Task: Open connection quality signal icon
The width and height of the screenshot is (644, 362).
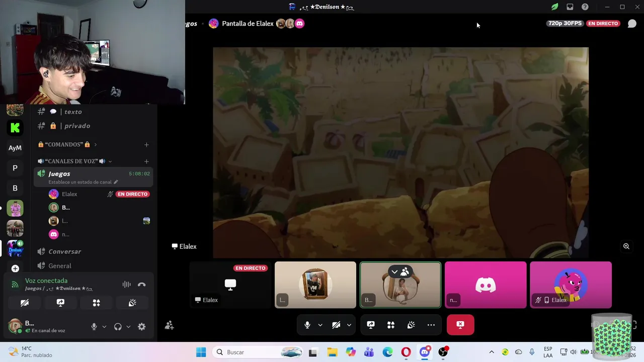Action: tap(15, 285)
